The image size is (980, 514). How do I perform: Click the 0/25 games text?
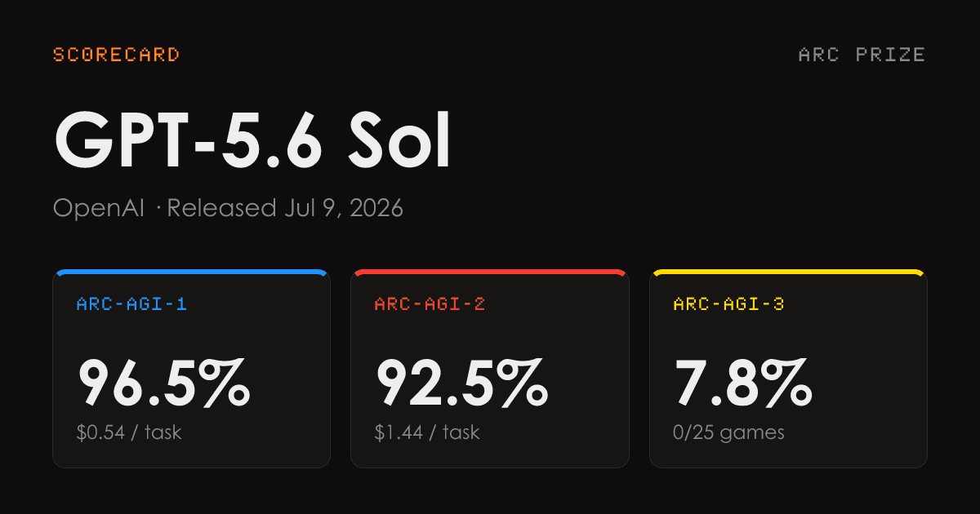[728, 432]
